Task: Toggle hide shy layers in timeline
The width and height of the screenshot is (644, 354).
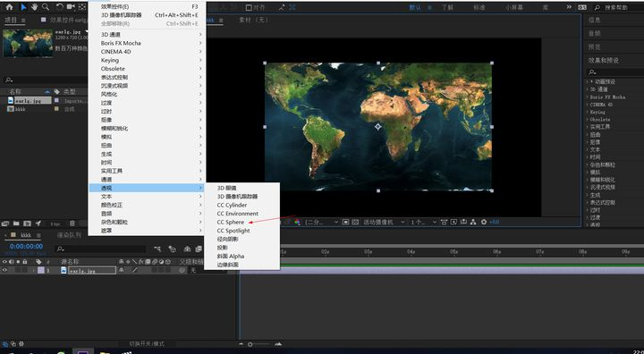Action: click(x=187, y=249)
